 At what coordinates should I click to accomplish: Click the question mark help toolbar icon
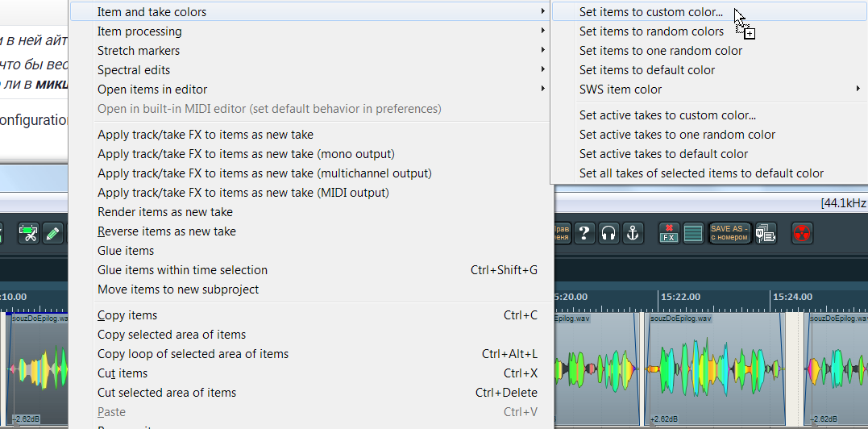click(584, 234)
